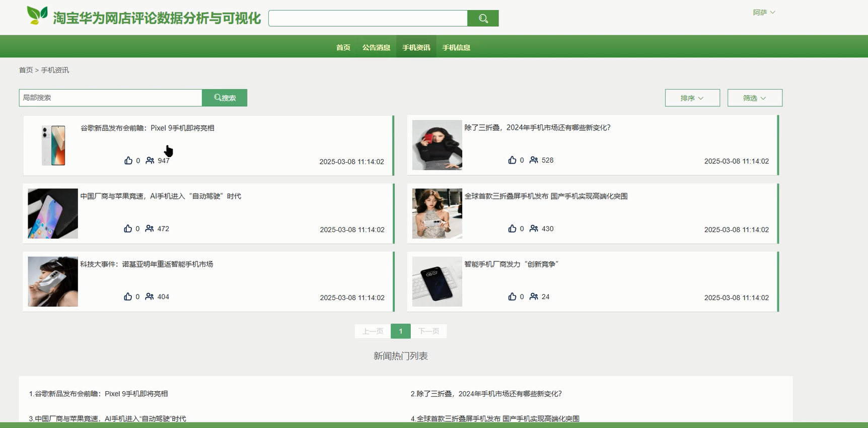Screen dimensions: 868x428
Task: Open hot list item 3.中国厂商与苹果竞速
Action: pyautogui.click(x=108, y=418)
